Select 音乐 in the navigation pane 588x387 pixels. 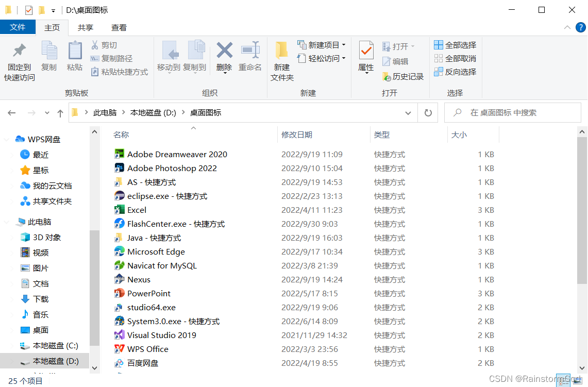(41, 315)
